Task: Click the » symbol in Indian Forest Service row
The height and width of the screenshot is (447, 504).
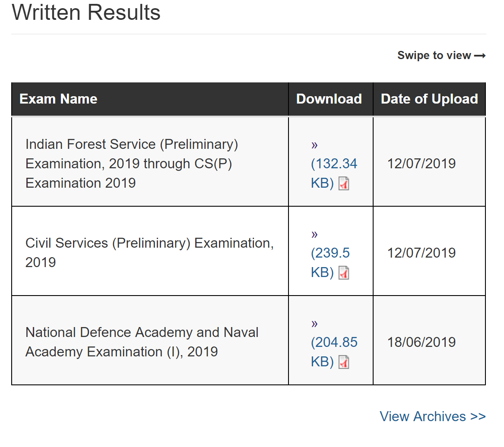Action: pos(314,145)
